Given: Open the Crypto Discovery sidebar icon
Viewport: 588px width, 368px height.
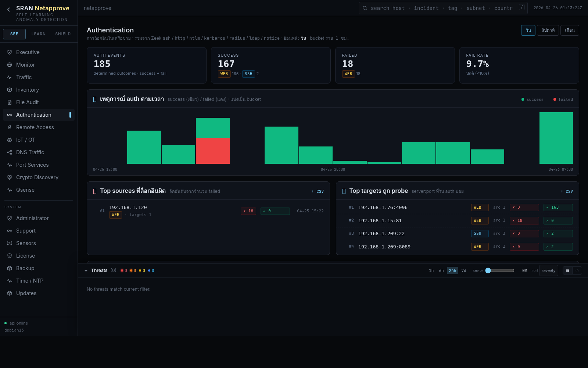Looking at the screenshot, I should (10, 177).
